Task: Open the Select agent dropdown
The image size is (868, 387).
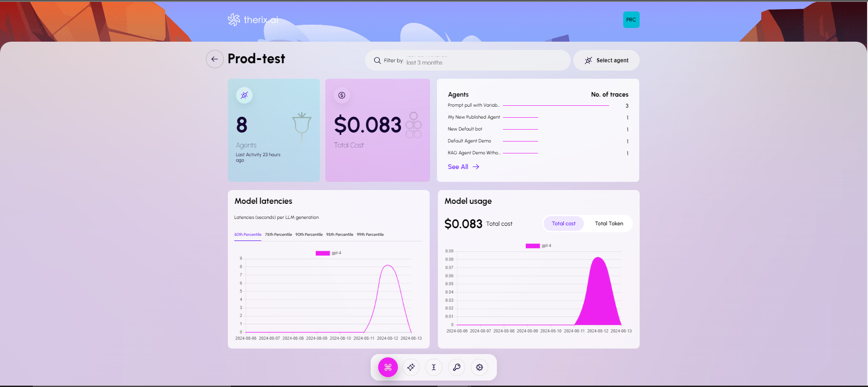Action: coord(606,60)
